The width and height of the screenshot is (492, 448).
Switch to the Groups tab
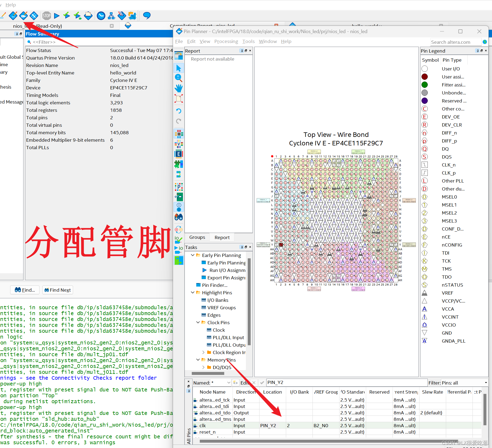click(197, 237)
